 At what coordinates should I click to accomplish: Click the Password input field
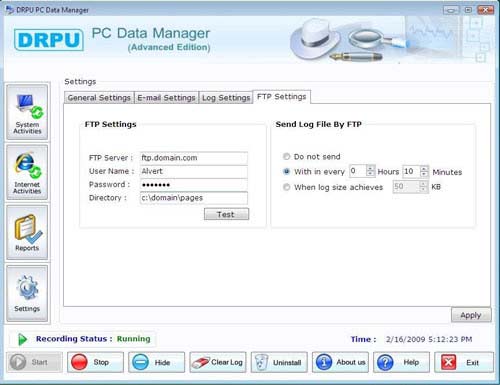(x=194, y=185)
